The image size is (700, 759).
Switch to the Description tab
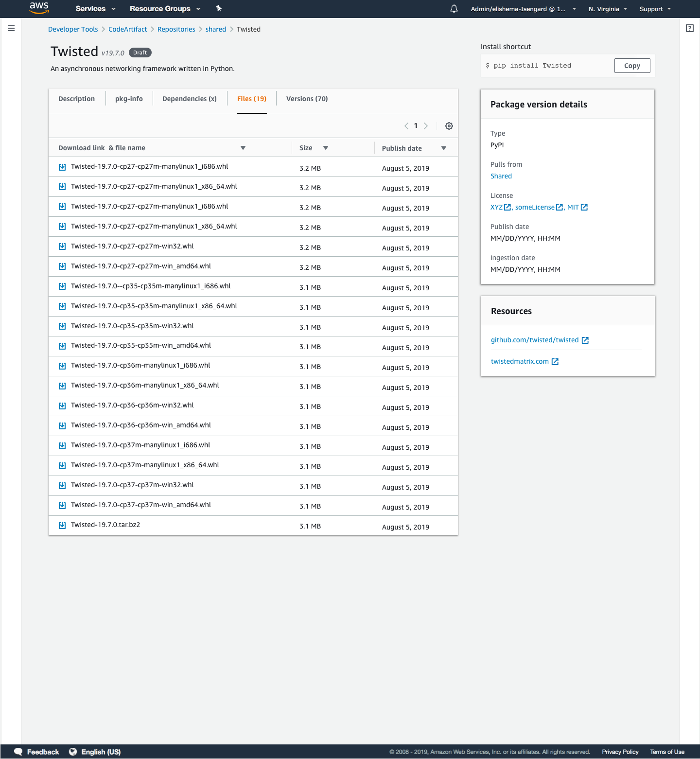77,99
